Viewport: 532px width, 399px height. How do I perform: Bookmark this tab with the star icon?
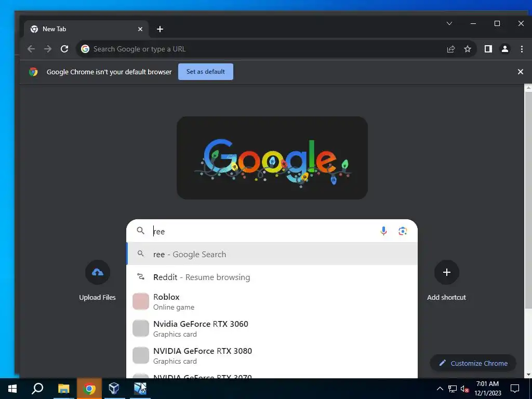(468, 49)
